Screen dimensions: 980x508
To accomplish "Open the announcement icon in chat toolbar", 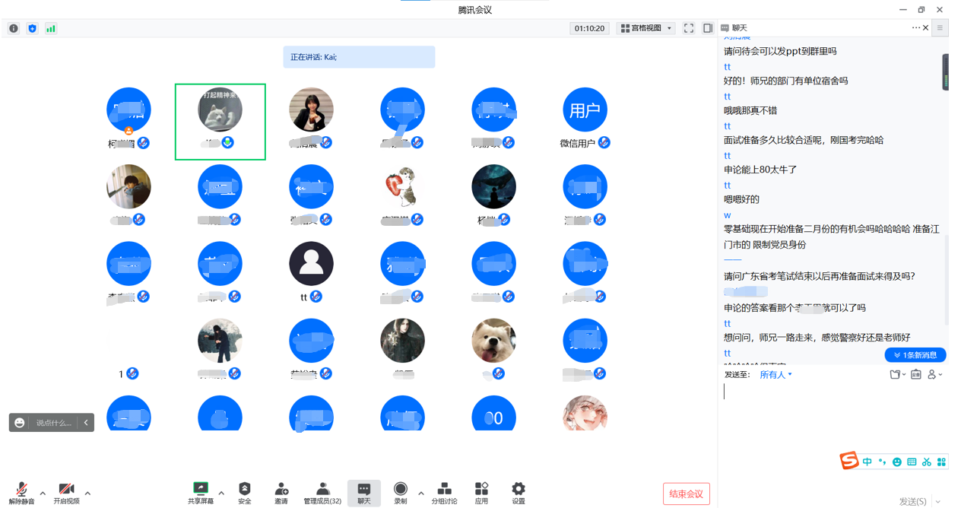I will [x=915, y=374].
